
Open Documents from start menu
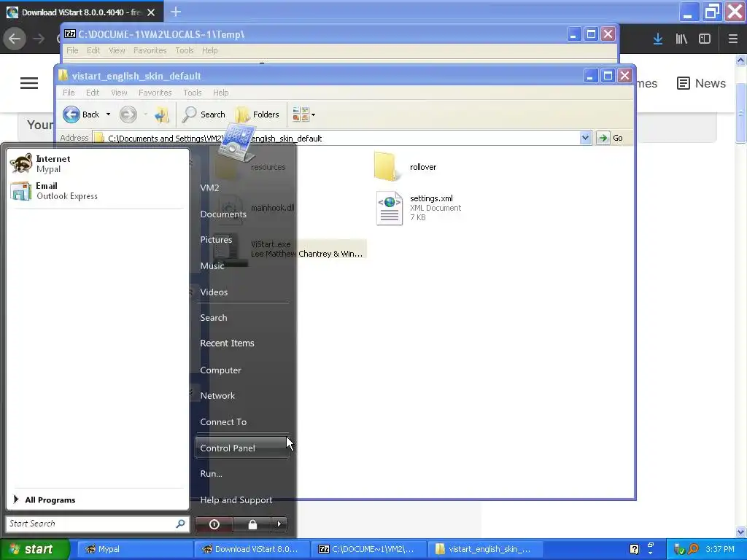223,214
